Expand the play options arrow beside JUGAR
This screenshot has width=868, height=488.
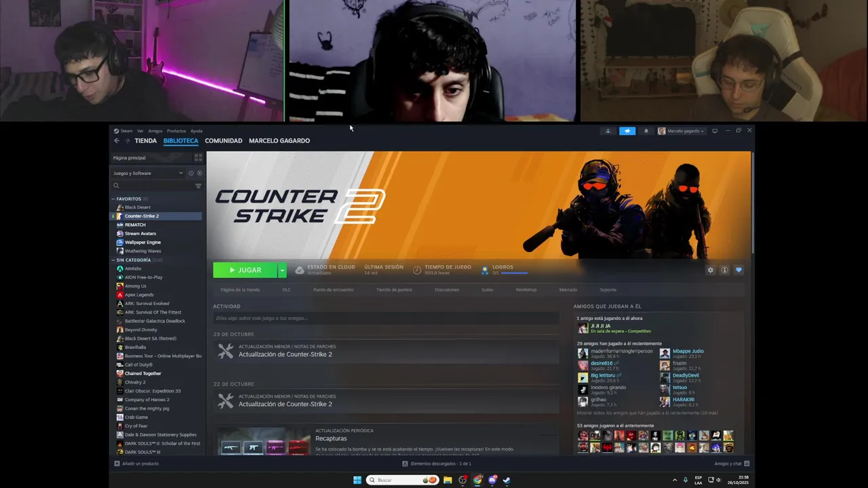[282, 270]
